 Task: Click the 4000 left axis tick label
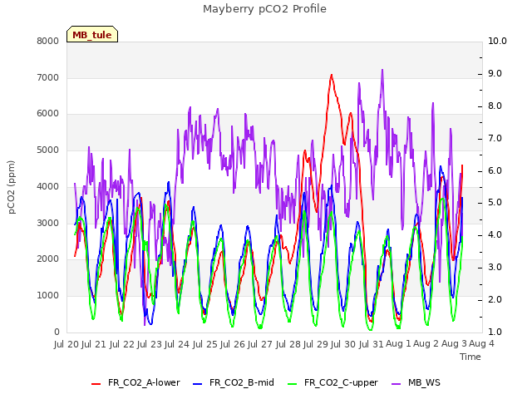[48, 186]
